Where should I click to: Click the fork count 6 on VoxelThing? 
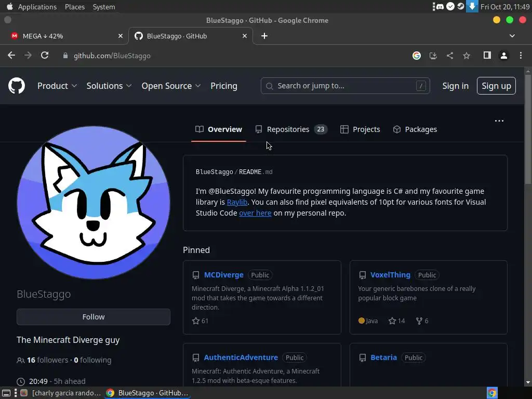click(422, 321)
